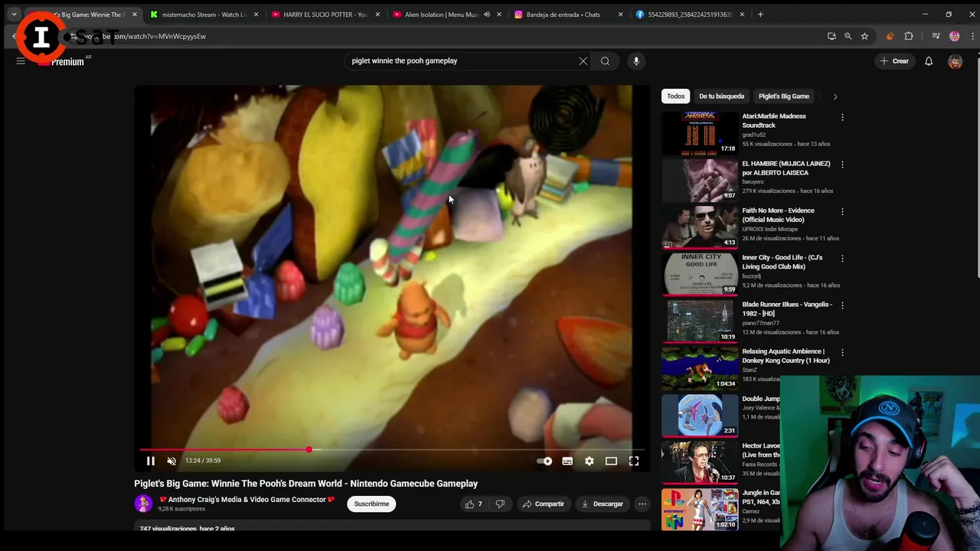Bookmark this page with star icon
The height and width of the screenshot is (551, 980).
[864, 36]
